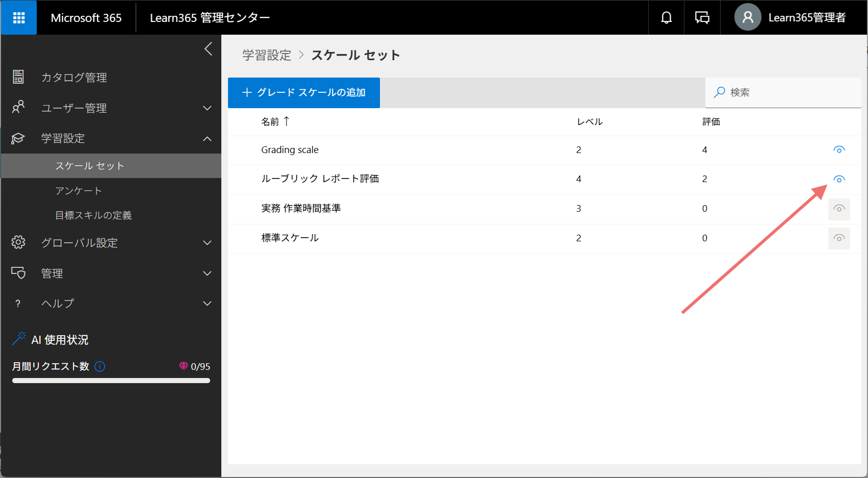
Task: Open the notifications bell
Action: click(x=666, y=18)
